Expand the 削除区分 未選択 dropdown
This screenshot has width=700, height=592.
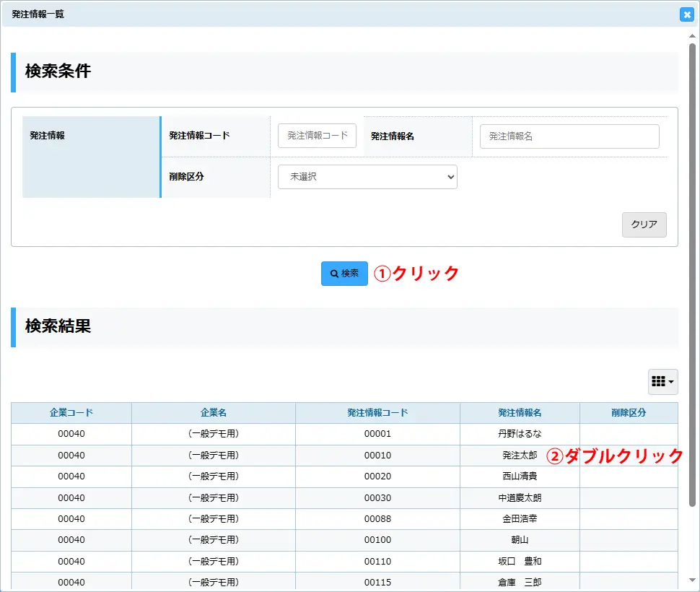click(x=367, y=177)
